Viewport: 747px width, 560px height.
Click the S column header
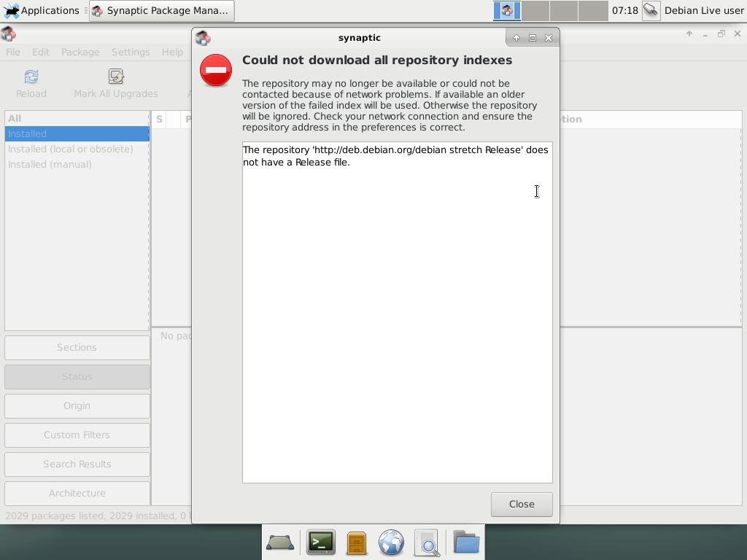pos(160,120)
